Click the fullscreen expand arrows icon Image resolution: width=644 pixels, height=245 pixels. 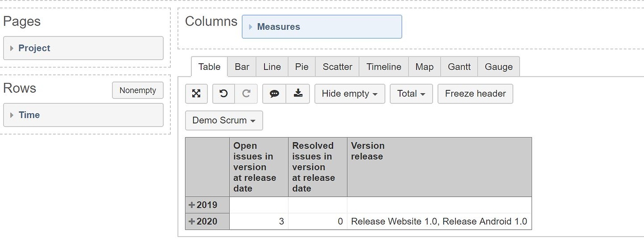pyautogui.click(x=196, y=94)
